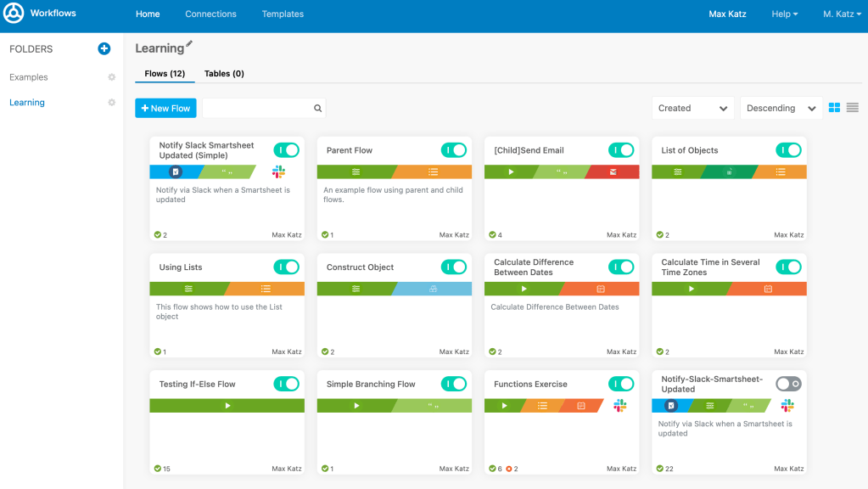Open the Descending order dropdown
This screenshot has height=489, width=868.
point(781,109)
